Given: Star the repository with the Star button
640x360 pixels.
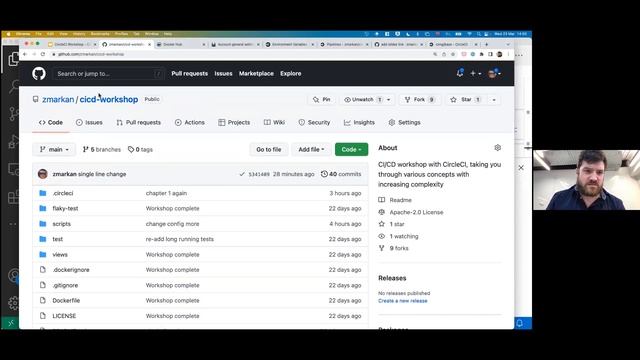Looking at the screenshot, I should 465,100.
